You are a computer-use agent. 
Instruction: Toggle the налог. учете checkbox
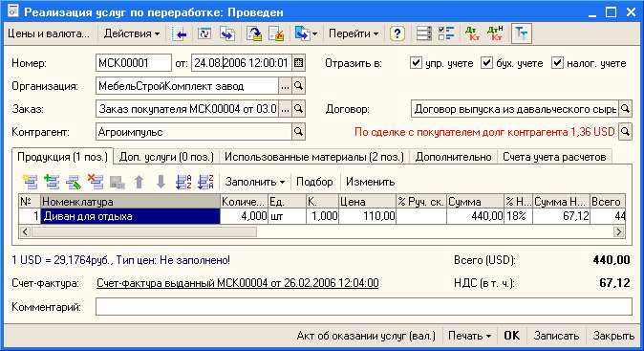(557, 63)
